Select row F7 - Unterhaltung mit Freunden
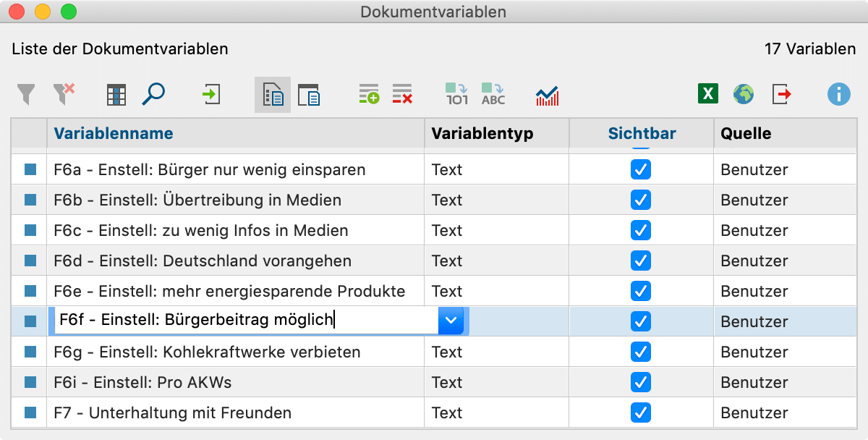 pos(434,412)
